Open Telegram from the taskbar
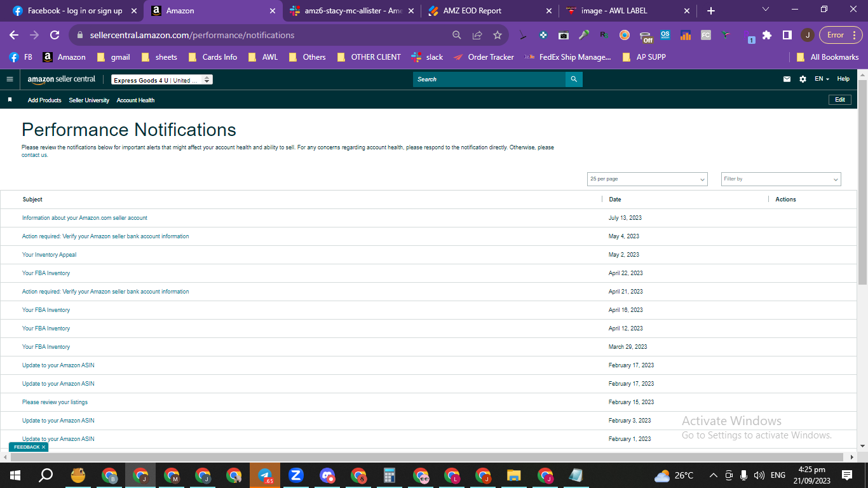Image resolution: width=868 pixels, height=488 pixels. [x=265, y=475]
